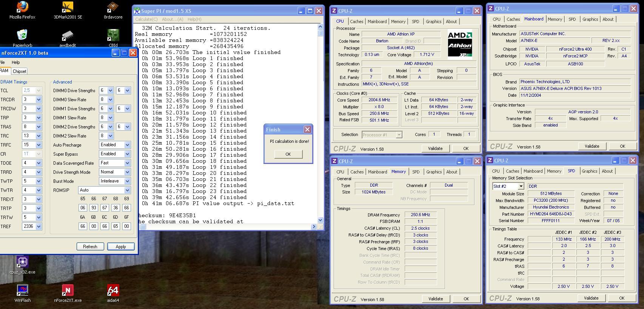Open Help(H) menu in Super PI
The image size is (644, 309).
(x=194, y=19)
